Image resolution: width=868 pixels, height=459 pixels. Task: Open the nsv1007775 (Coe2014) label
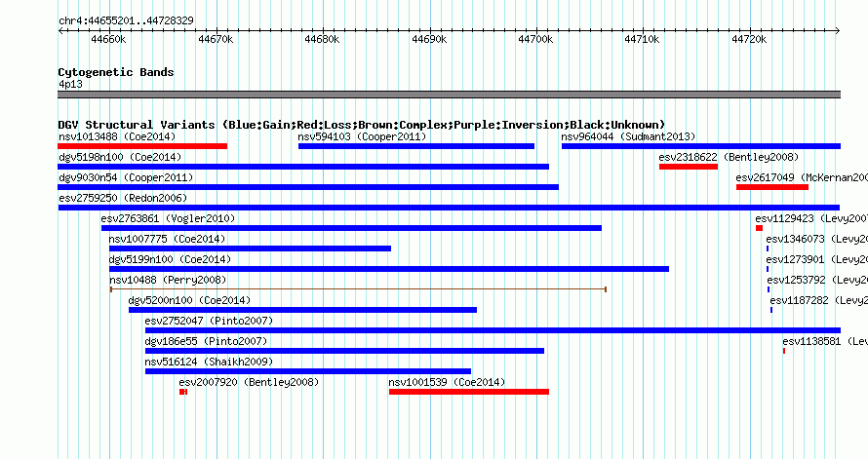[167, 239]
